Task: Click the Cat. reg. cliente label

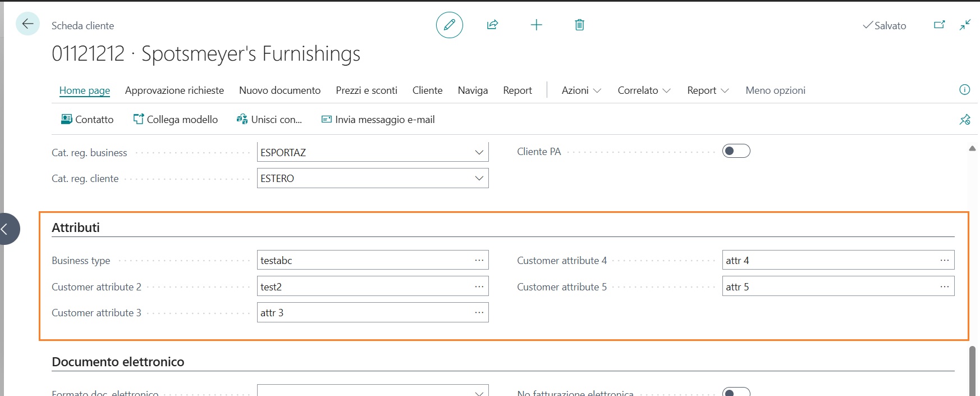Action: pos(85,178)
